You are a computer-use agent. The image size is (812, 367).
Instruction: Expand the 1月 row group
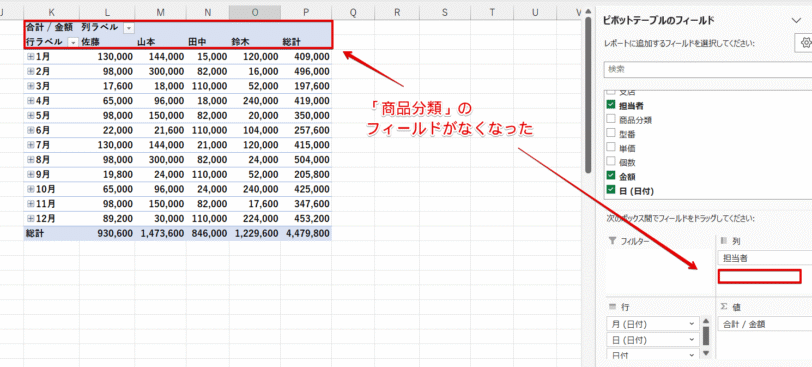coord(31,56)
